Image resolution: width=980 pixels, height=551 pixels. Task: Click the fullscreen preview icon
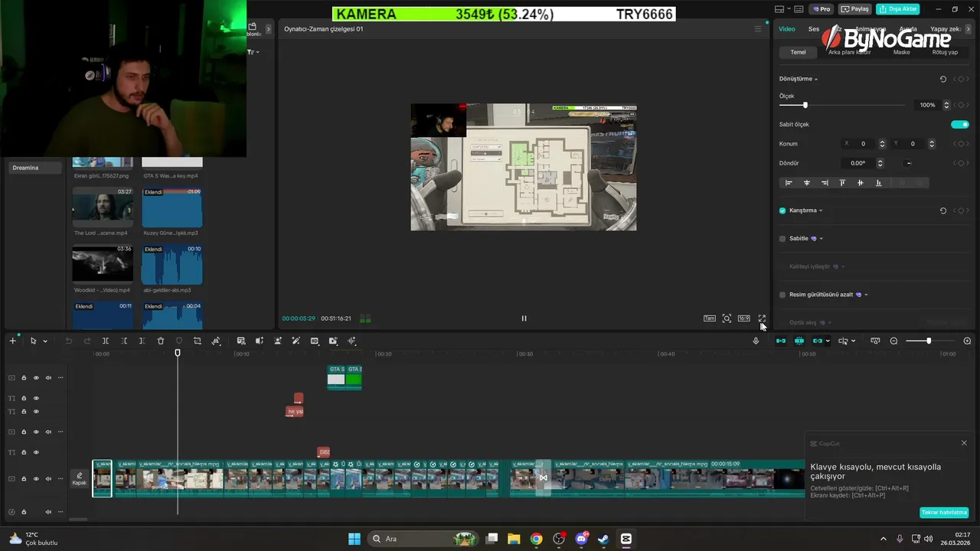pos(762,318)
